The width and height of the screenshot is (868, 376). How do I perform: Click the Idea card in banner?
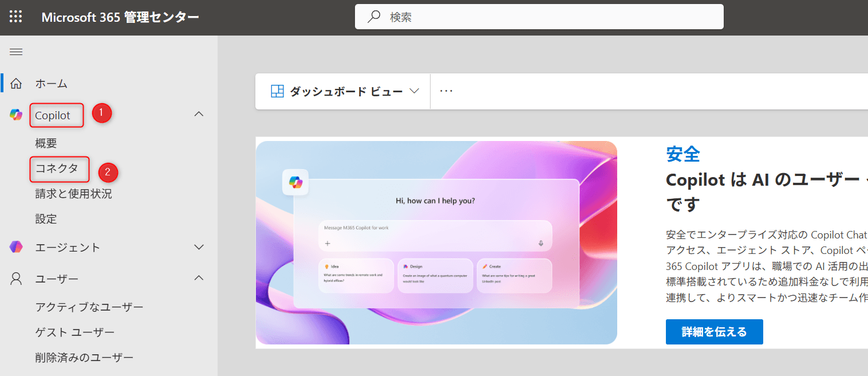tap(356, 276)
